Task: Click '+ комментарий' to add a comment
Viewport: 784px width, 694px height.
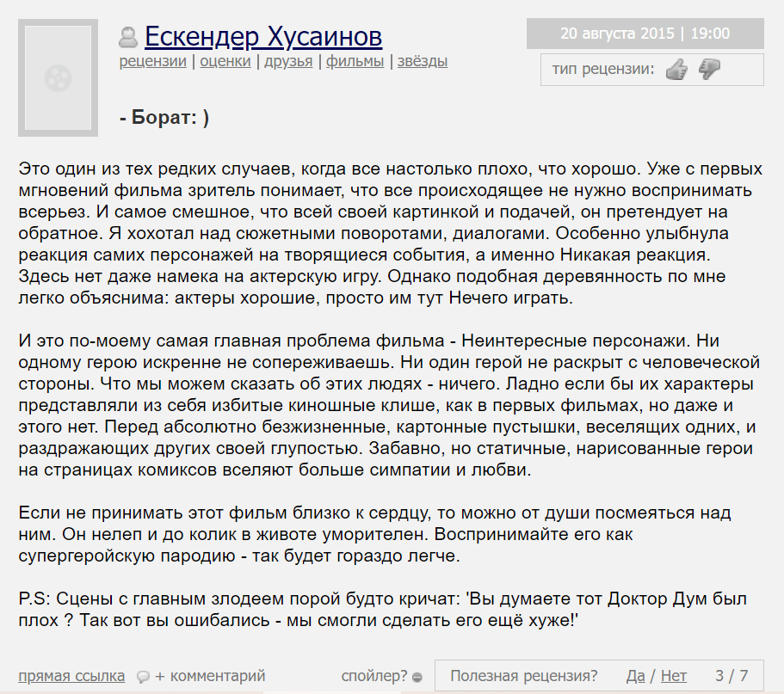Action: 209,676
